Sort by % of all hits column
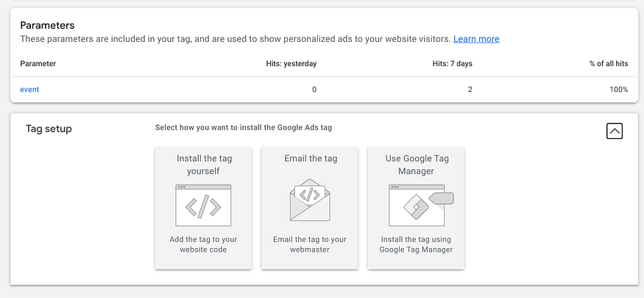Image resolution: width=644 pixels, height=298 pixels. [x=609, y=63]
